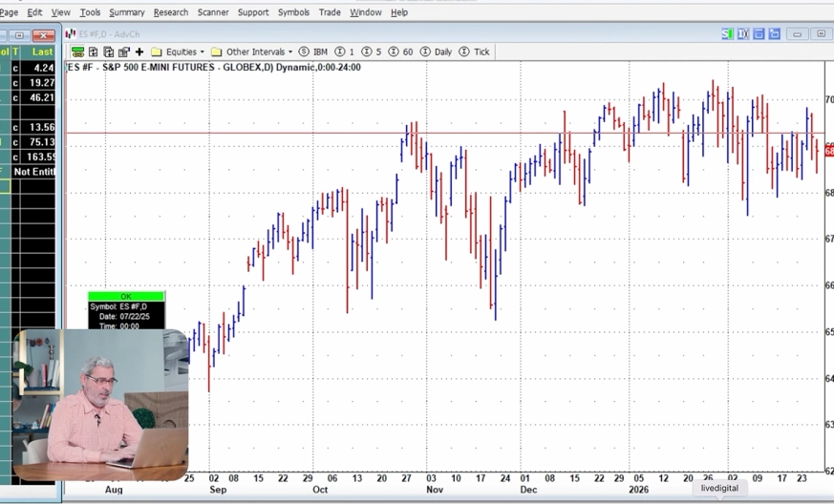The width and height of the screenshot is (834, 504).
Task: Open the Scanner menu
Action: [213, 12]
